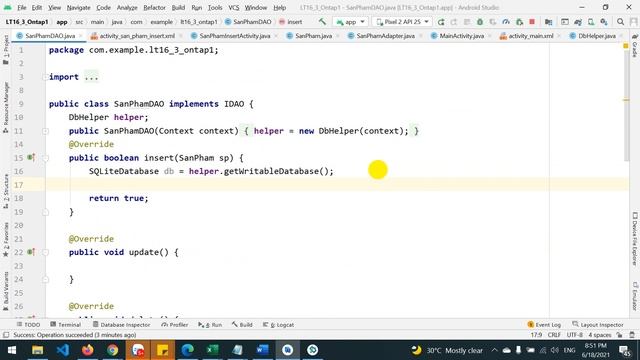Open the Device File Explorer panel
Screen dimensions: 640x360
635,238
